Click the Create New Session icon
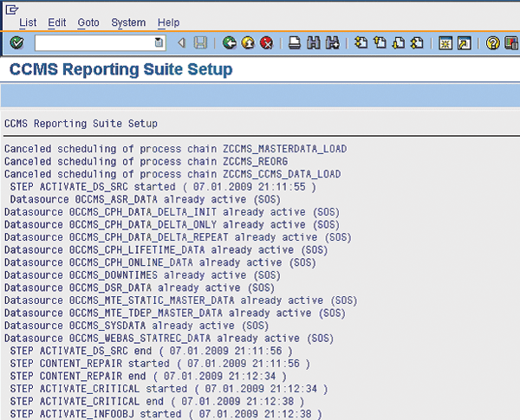The height and width of the screenshot is (420, 520). [445, 42]
